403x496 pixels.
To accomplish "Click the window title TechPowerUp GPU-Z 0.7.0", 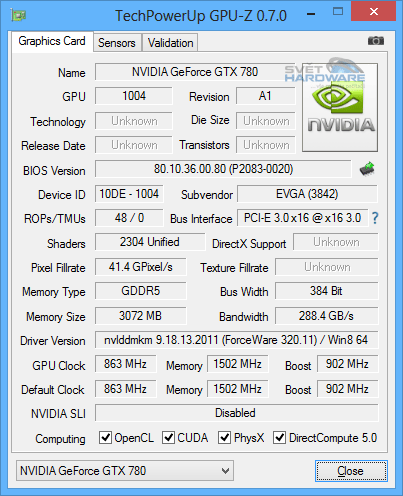I will 201,15.
